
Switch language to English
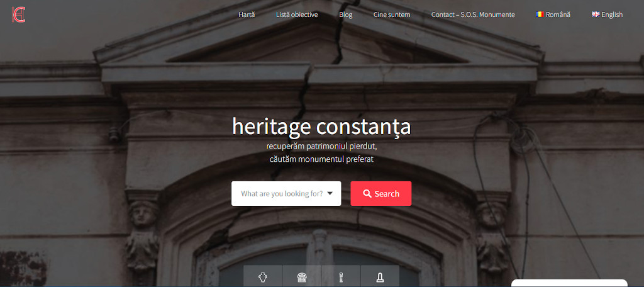[611, 14]
